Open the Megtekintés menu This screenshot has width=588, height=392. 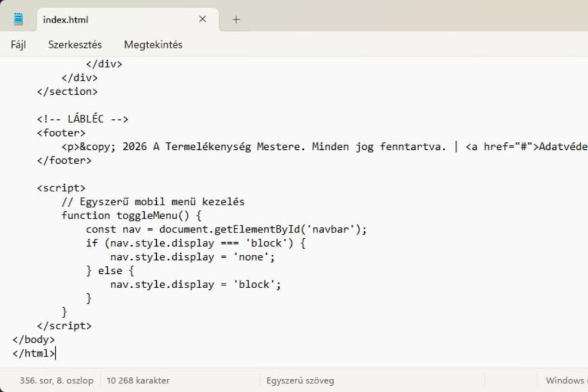tap(153, 44)
